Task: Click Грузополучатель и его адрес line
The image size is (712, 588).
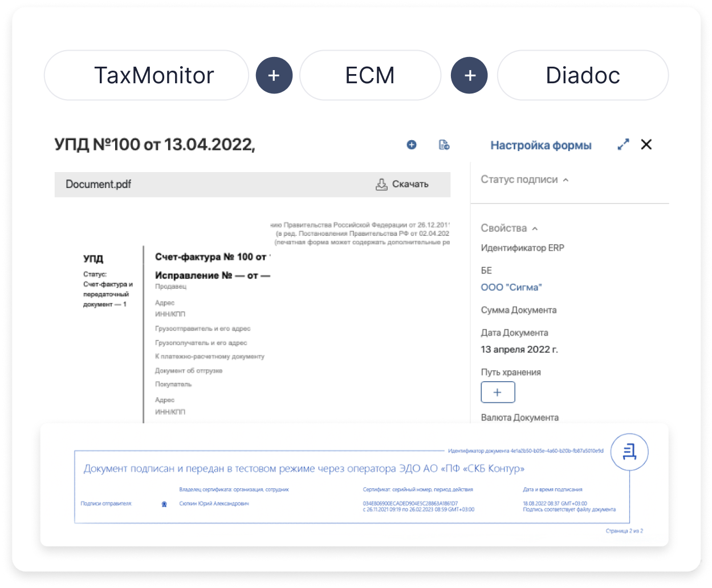Action: coord(201,343)
